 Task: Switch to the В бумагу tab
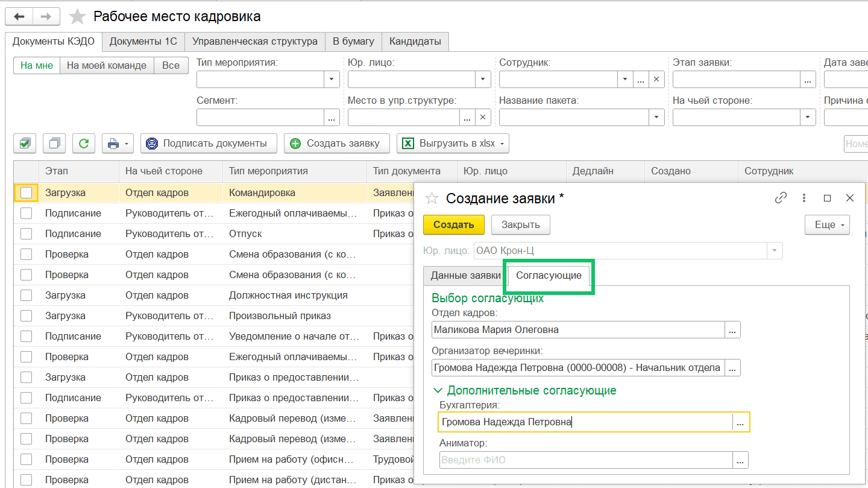click(x=353, y=41)
